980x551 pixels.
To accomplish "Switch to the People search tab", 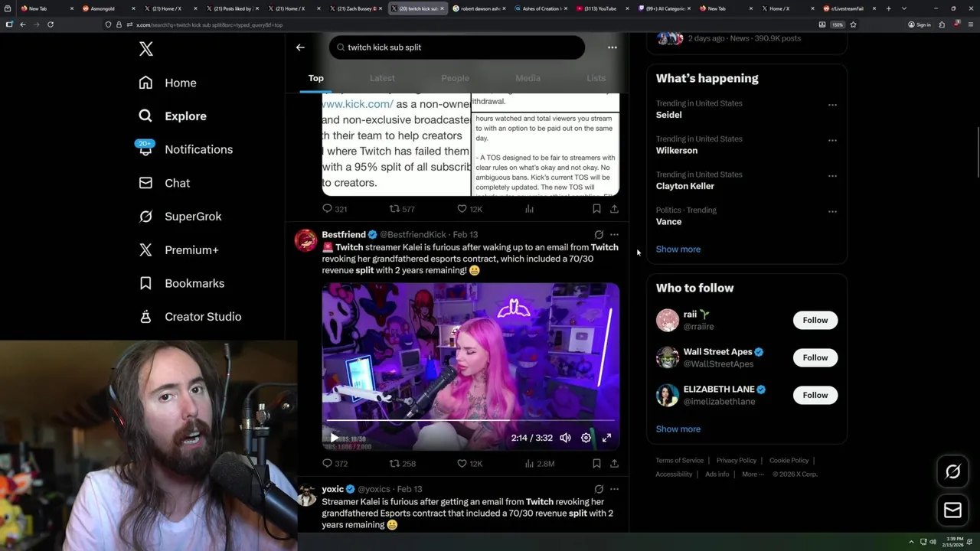I will (x=455, y=78).
